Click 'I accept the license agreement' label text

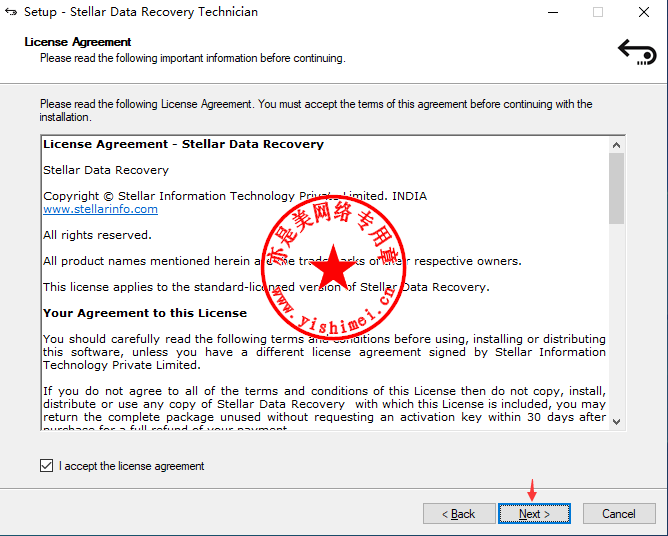tap(132, 466)
